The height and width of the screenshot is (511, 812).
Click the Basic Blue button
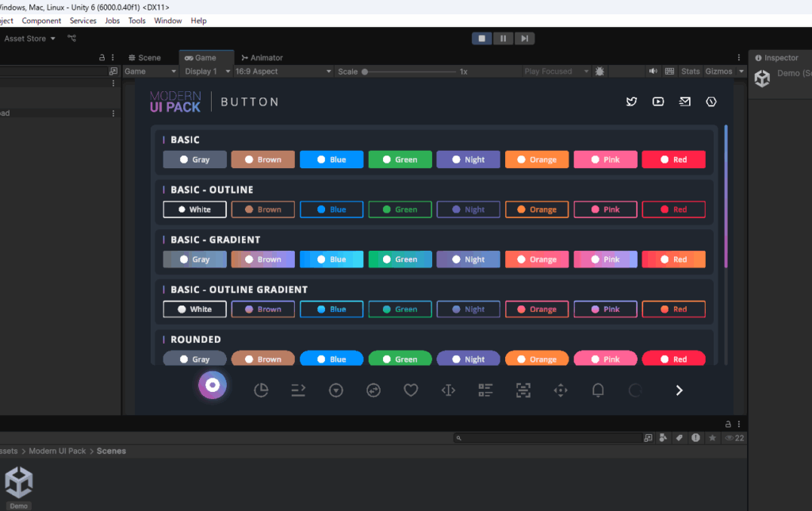331,159
